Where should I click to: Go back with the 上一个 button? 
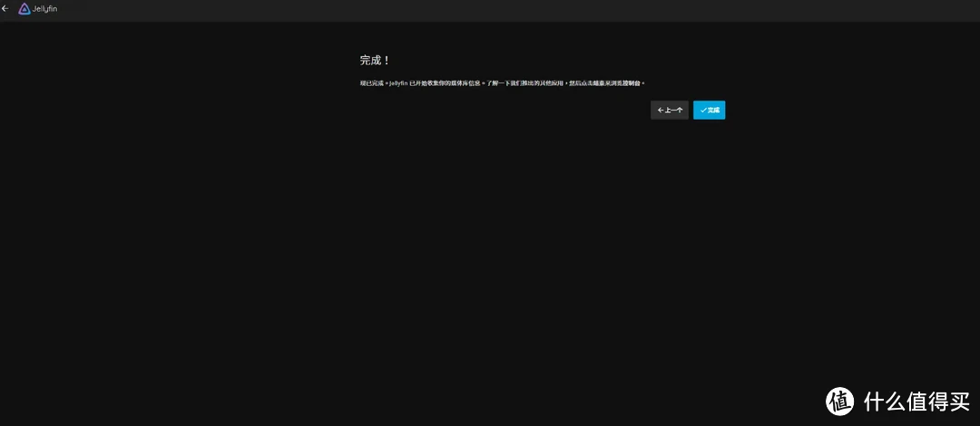[670, 110]
